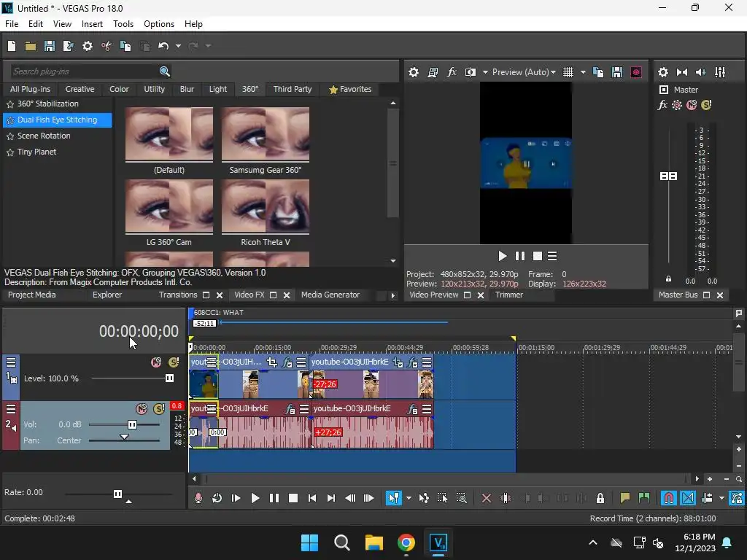The width and height of the screenshot is (747, 560).
Task: Switch to the Project Media tab
Action: tap(31, 295)
